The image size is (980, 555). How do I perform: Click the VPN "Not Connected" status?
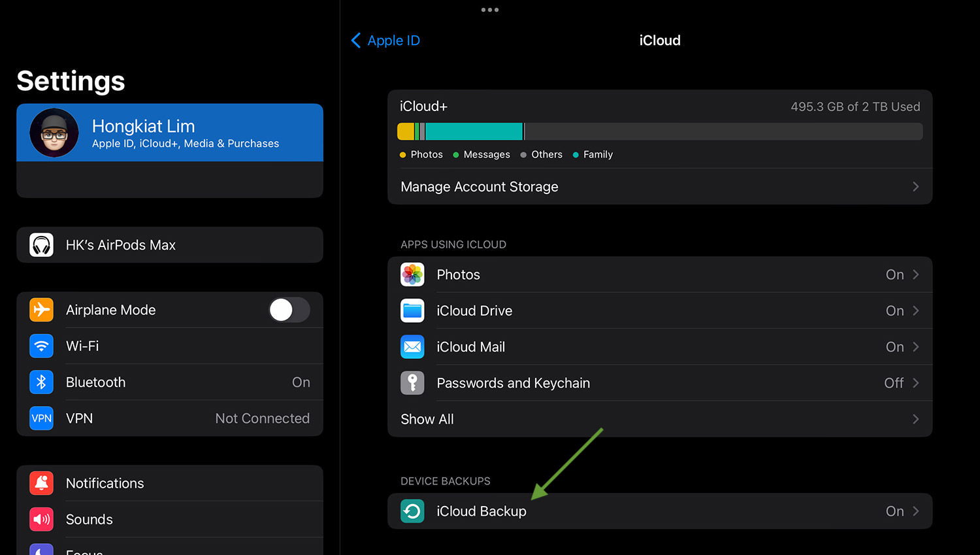[263, 418]
